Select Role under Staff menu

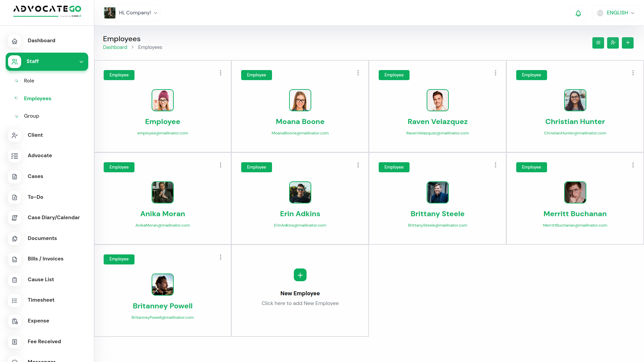tap(29, 81)
